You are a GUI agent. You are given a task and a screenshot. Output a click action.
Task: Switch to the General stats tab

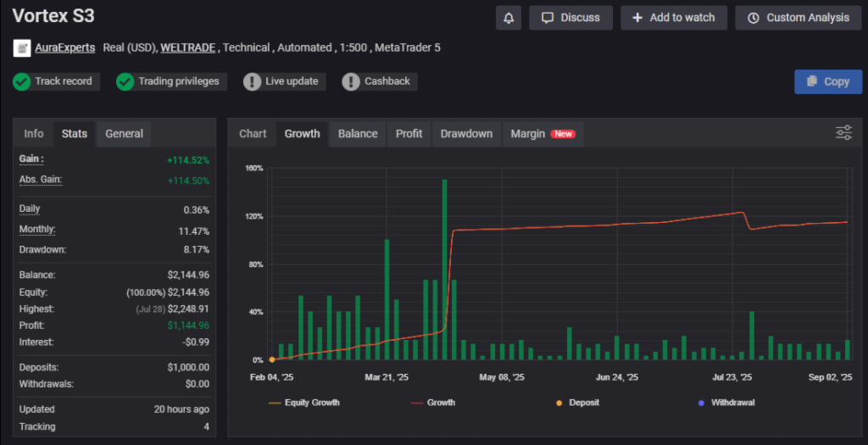tap(124, 134)
